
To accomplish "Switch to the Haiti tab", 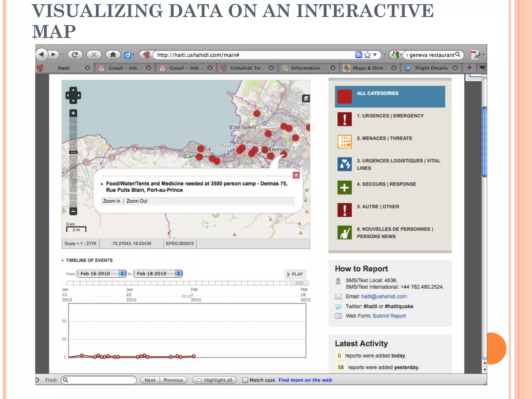I will (x=64, y=68).
